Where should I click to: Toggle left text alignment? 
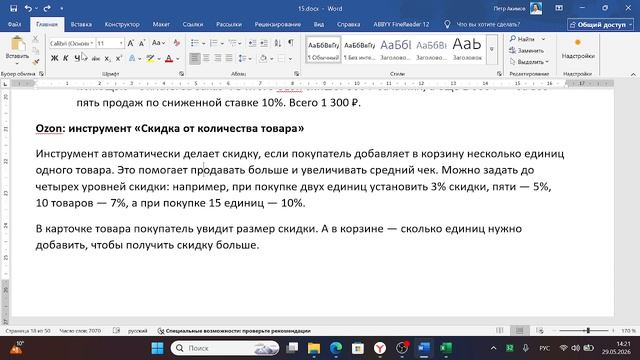pyautogui.click(x=195, y=59)
